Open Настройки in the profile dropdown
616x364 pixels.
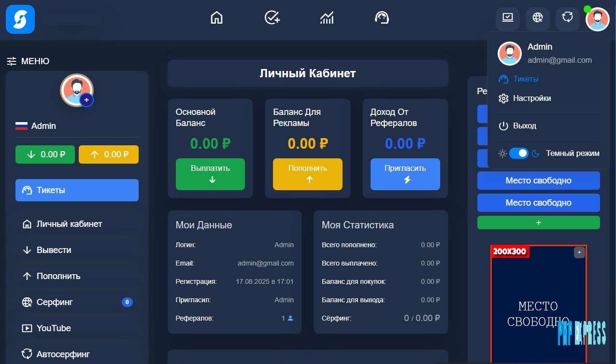click(532, 98)
